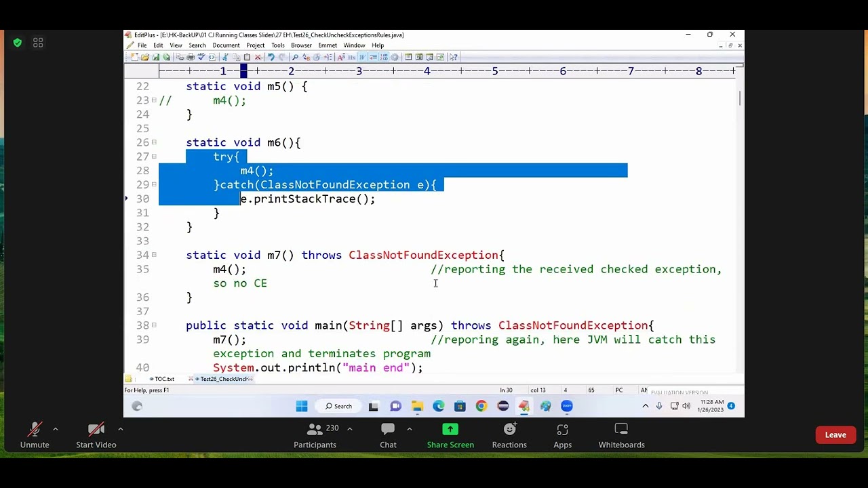Click the Cut scissors icon

pos(225,57)
